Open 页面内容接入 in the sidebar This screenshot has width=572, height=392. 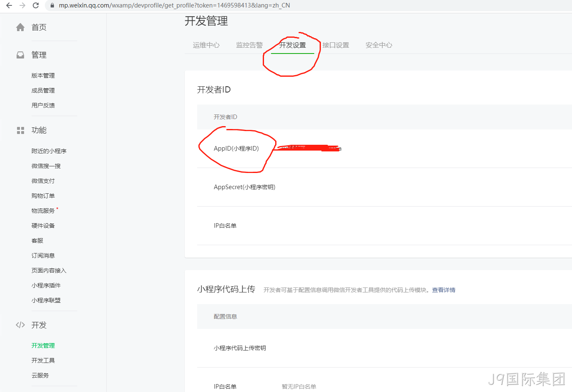(49, 270)
